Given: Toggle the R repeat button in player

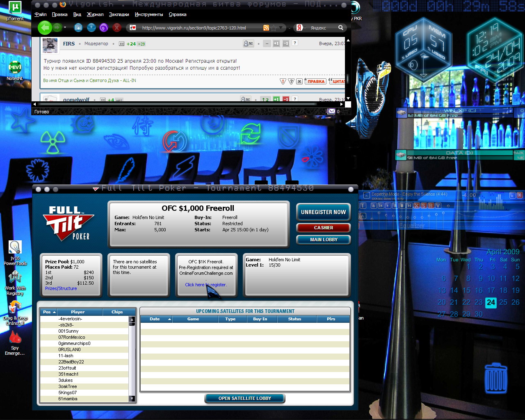Looking at the screenshot, I should click(431, 205).
